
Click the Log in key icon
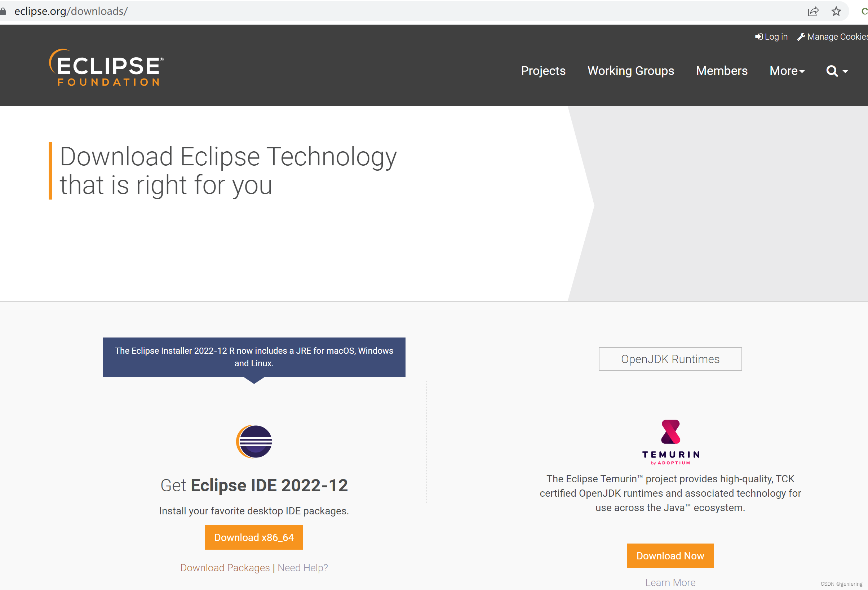757,36
